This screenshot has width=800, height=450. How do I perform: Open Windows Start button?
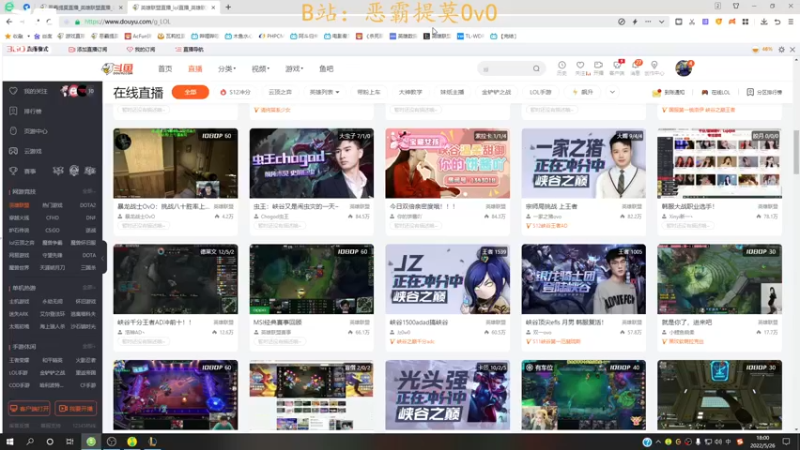(x=10, y=442)
